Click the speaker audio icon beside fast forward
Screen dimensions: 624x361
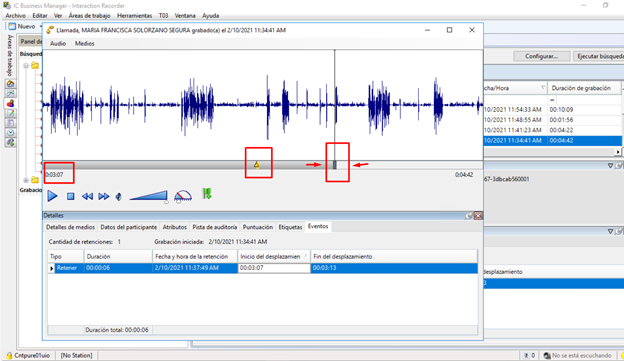(x=118, y=197)
